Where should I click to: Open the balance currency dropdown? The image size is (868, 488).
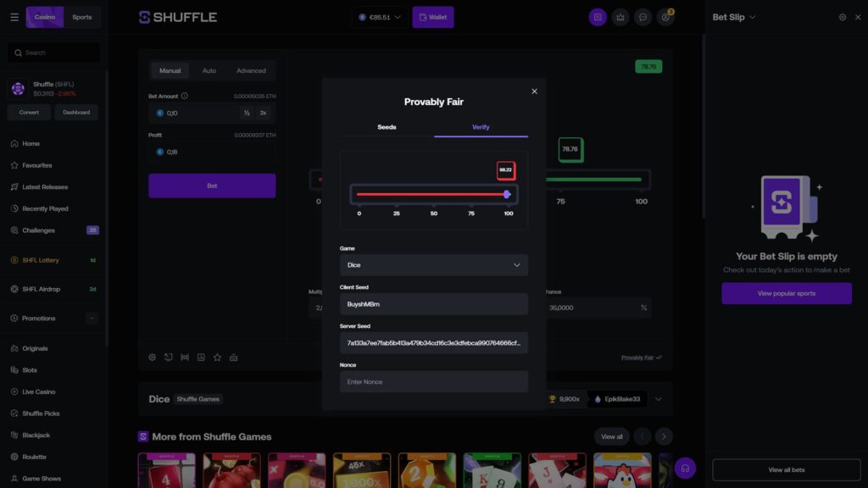pos(380,17)
